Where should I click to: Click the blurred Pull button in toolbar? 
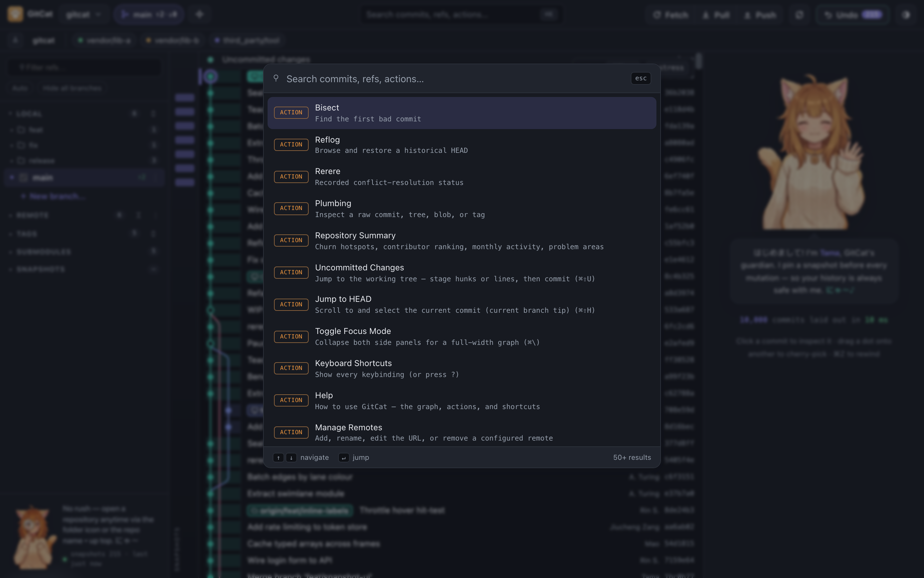[716, 15]
